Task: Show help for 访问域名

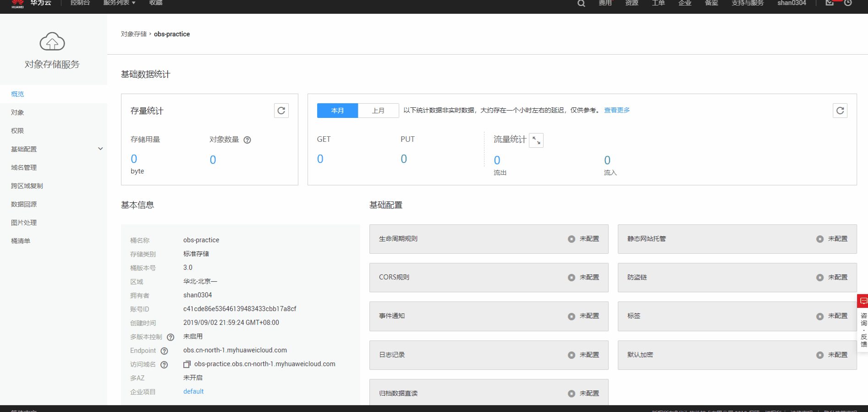Action: (164, 365)
